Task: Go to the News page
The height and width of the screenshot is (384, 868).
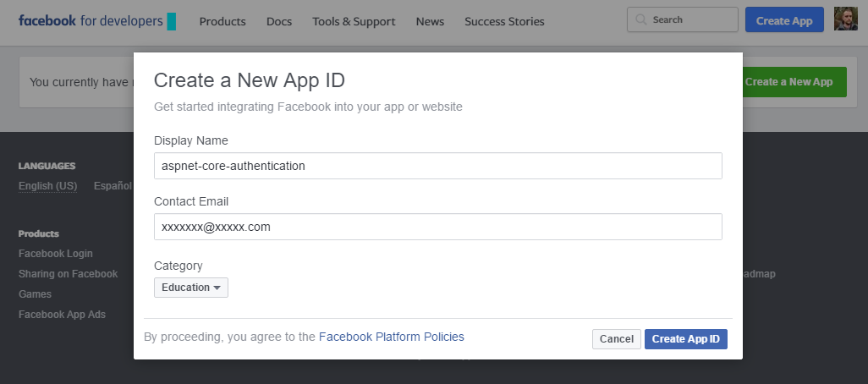Action: pos(430,21)
